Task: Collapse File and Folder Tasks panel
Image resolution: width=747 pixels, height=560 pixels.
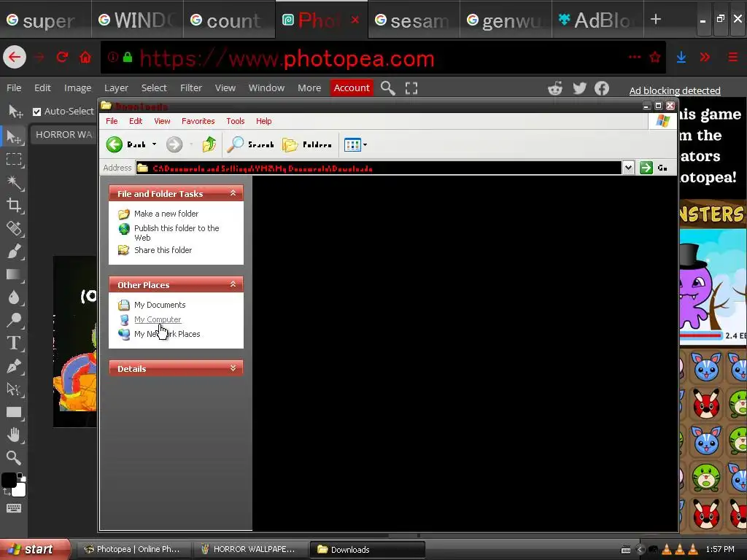Action: point(233,192)
